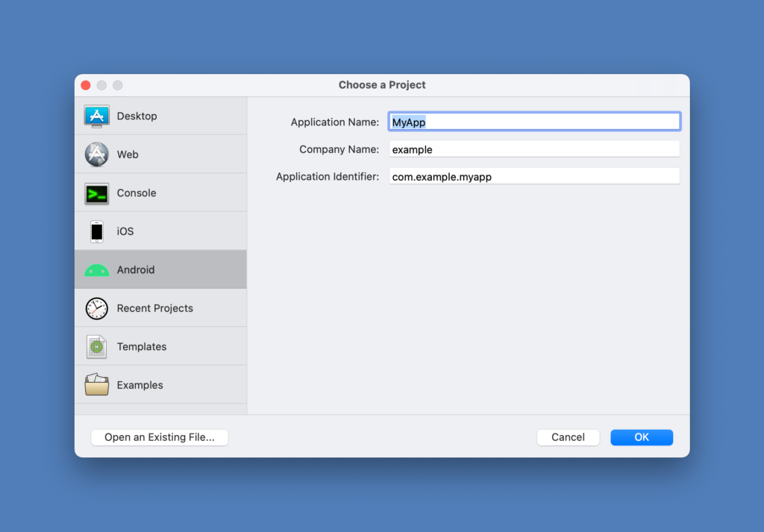Cancel the Choose a Project dialog
Screen dimensions: 764x532
coord(568,437)
